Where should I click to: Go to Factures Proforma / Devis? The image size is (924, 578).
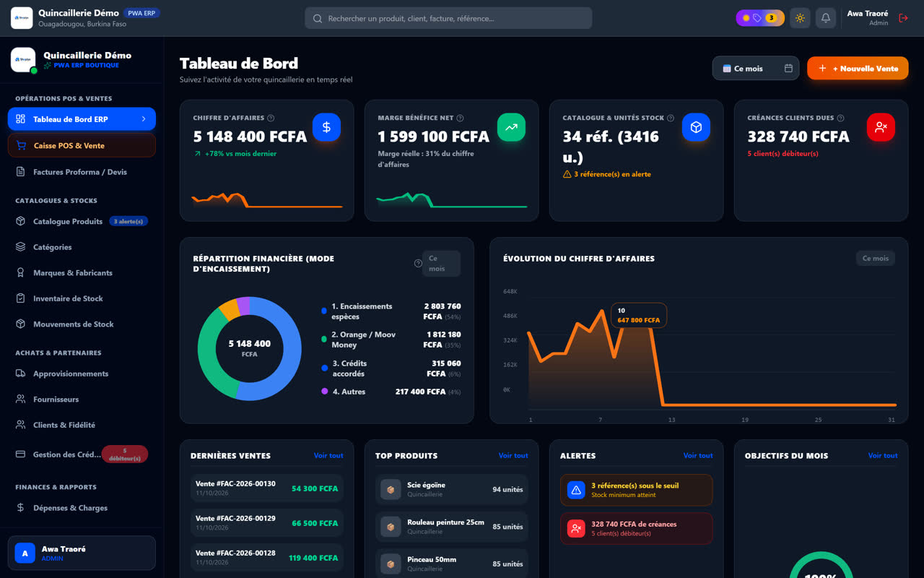coord(82,172)
